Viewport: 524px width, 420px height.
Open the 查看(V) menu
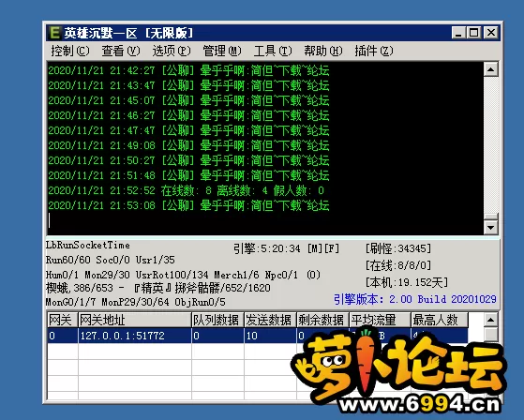[x=121, y=52]
